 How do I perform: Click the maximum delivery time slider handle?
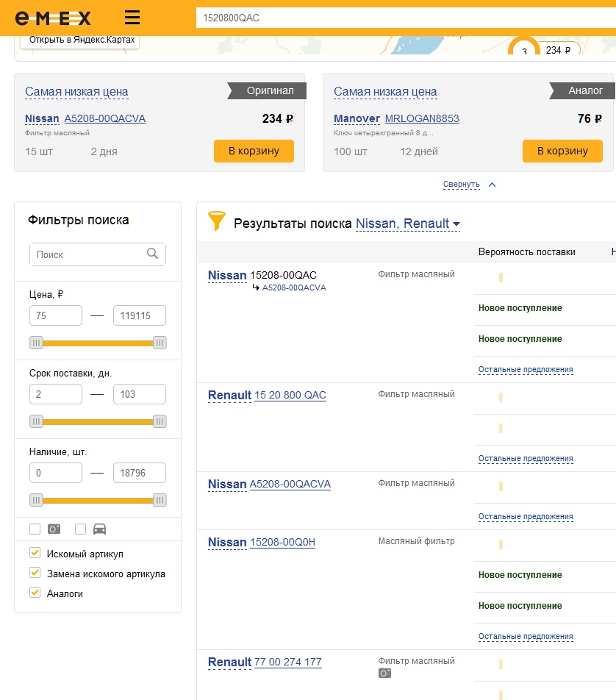160,421
